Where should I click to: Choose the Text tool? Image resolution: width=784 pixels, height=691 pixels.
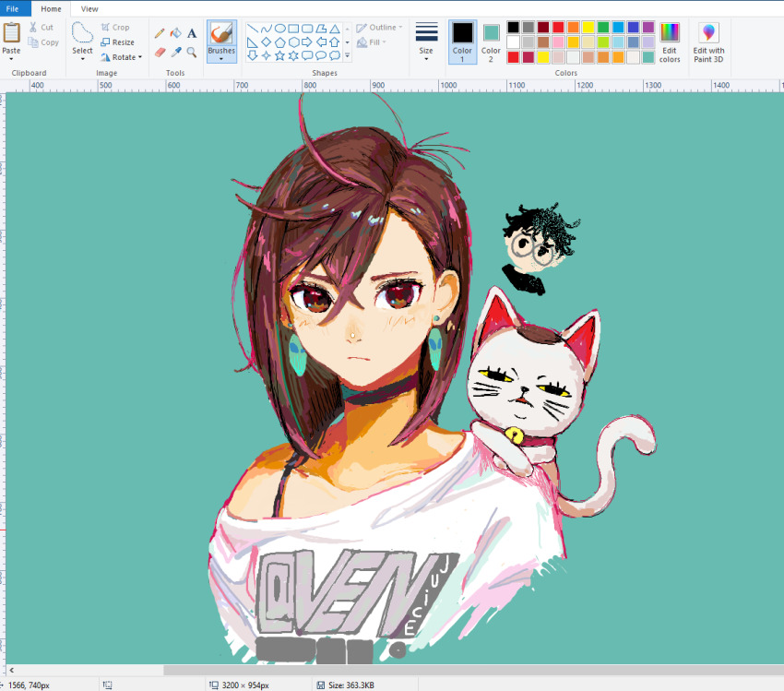coord(191,33)
